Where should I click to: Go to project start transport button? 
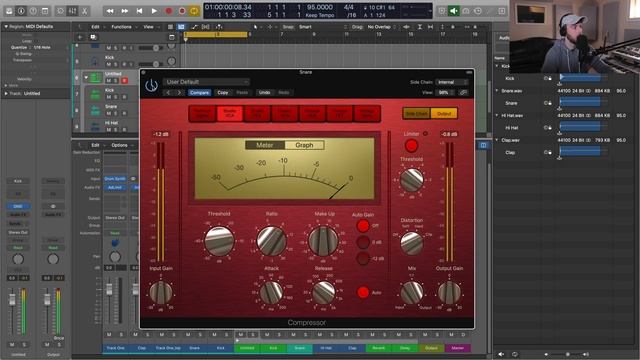point(139,11)
